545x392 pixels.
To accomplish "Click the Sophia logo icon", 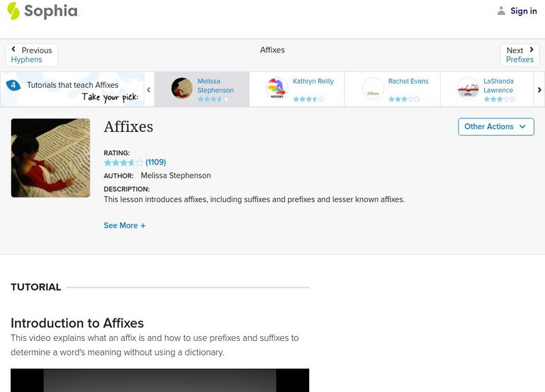I will pos(14,11).
